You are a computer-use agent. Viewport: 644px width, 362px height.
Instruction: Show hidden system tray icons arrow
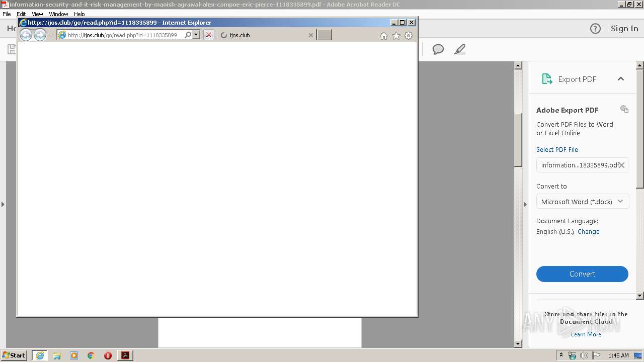point(561,355)
